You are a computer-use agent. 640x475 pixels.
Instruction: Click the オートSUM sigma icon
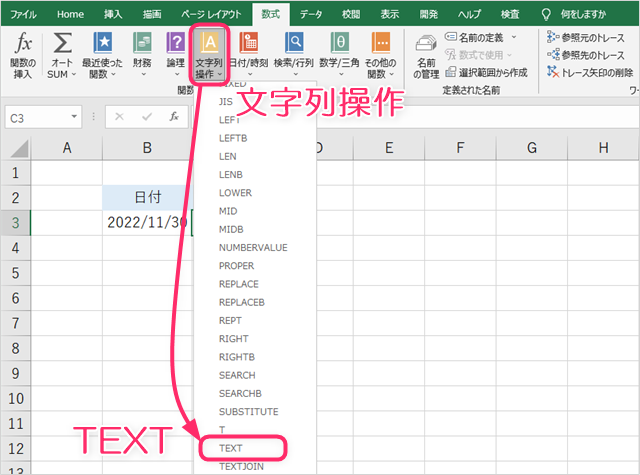click(62, 43)
